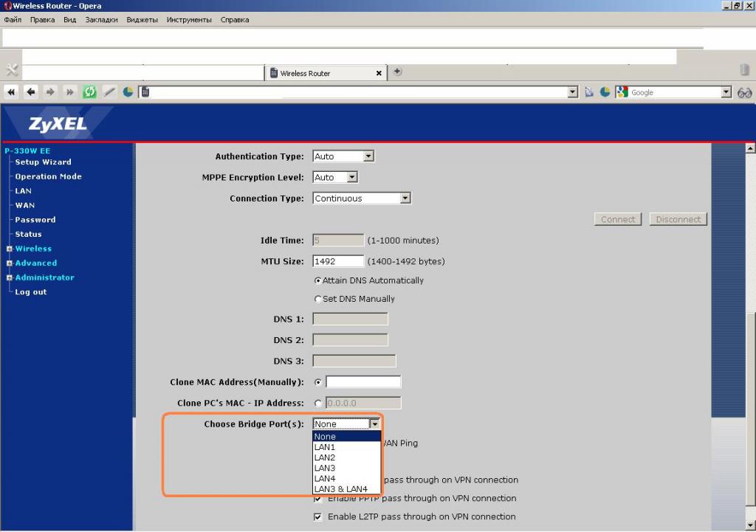Click the Rewind double-arrow navigation icon
Viewport: 756px width, 532px height.
(x=11, y=92)
